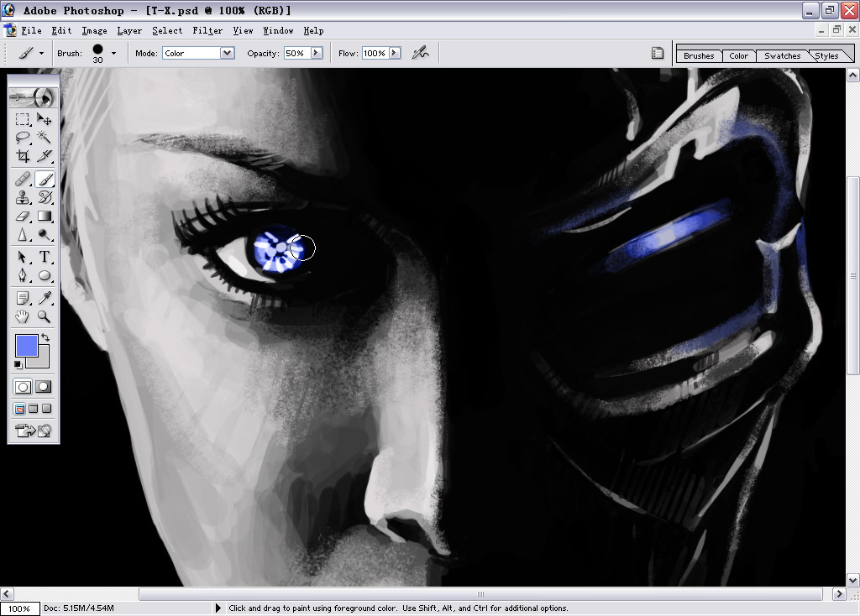
Task: Choose the Hand tool
Action: point(23,316)
